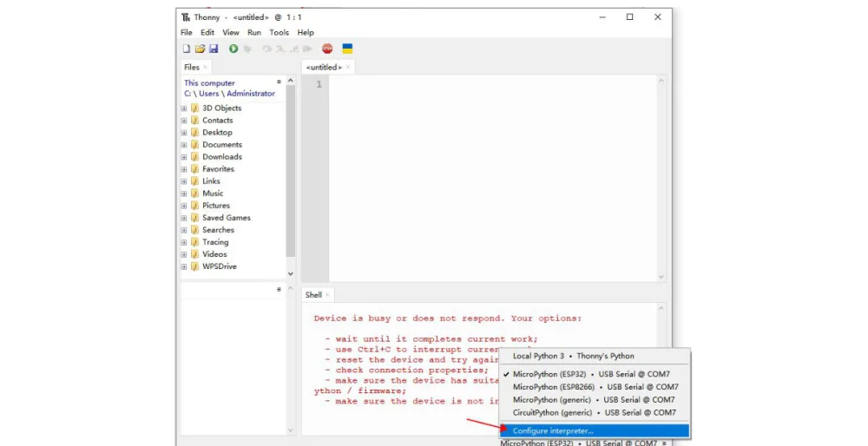Click the Desktop folder icon

(194, 132)
